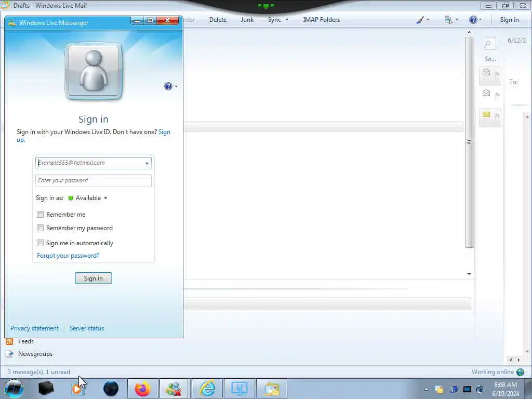532x399 pixels.
Task: Click the Mail pane scroll up arrow
Action: 469,32
